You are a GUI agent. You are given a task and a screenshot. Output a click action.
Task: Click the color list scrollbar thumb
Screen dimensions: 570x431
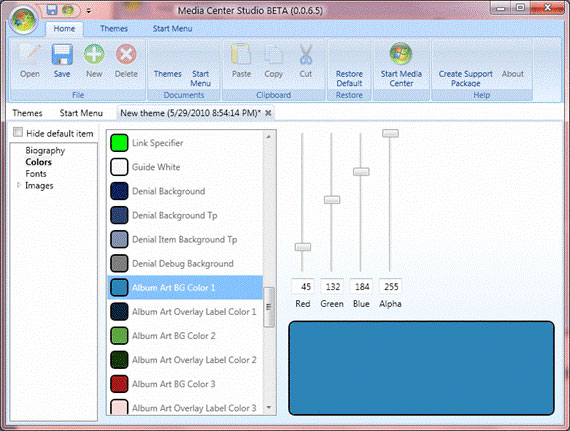point(269,307)
